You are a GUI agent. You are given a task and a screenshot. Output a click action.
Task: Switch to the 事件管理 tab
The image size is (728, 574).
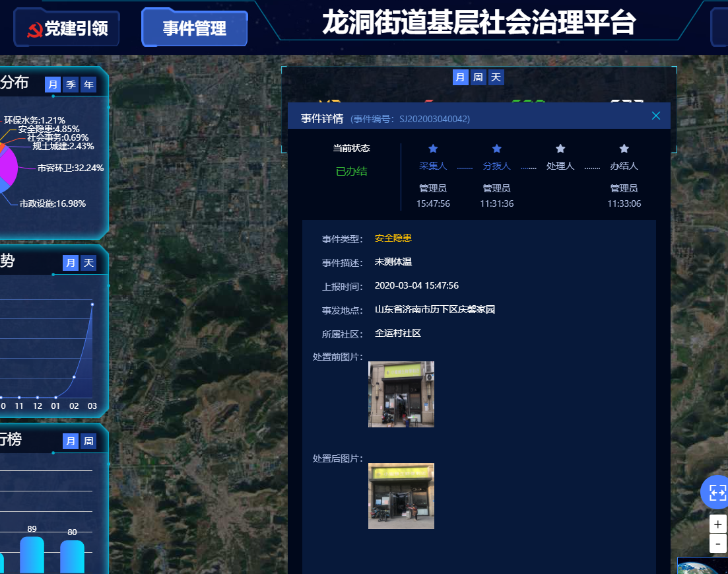pos(195,28)
